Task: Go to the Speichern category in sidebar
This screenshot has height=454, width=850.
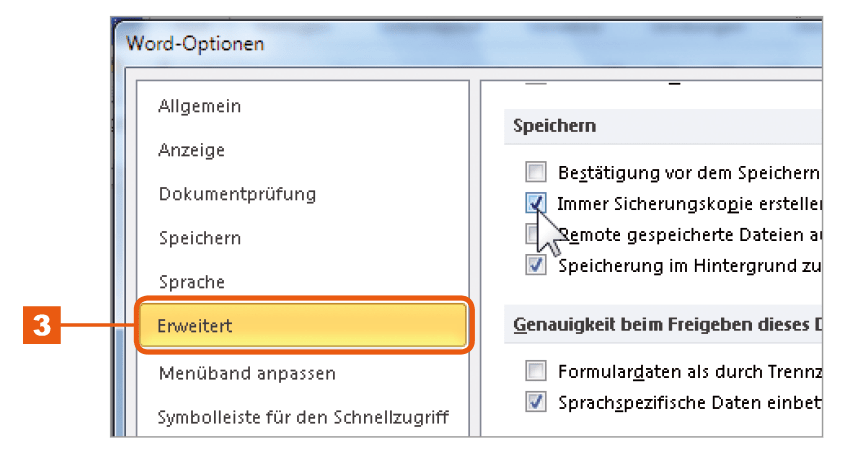Action: [199, 238]
